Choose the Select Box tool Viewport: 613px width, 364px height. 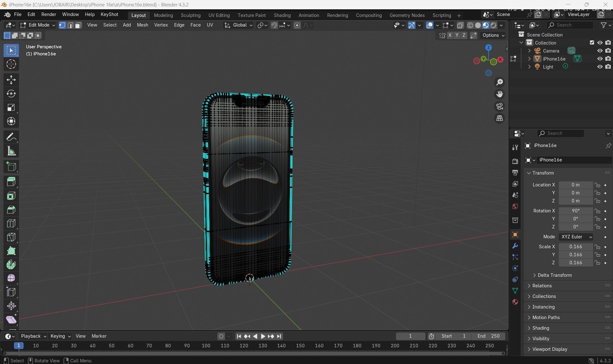tap(11, 50)
